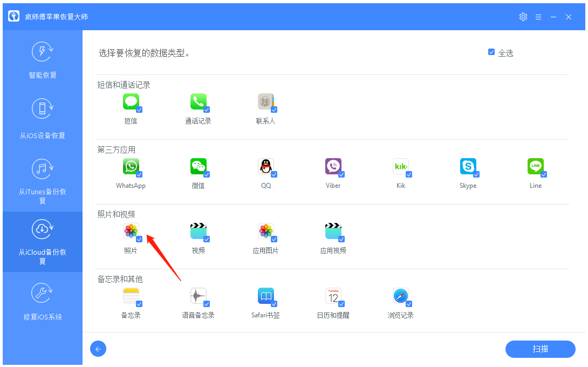This screenshot has height=367, width=588.
Task: Uncheck the Skype checkbox
Action: 476,174
